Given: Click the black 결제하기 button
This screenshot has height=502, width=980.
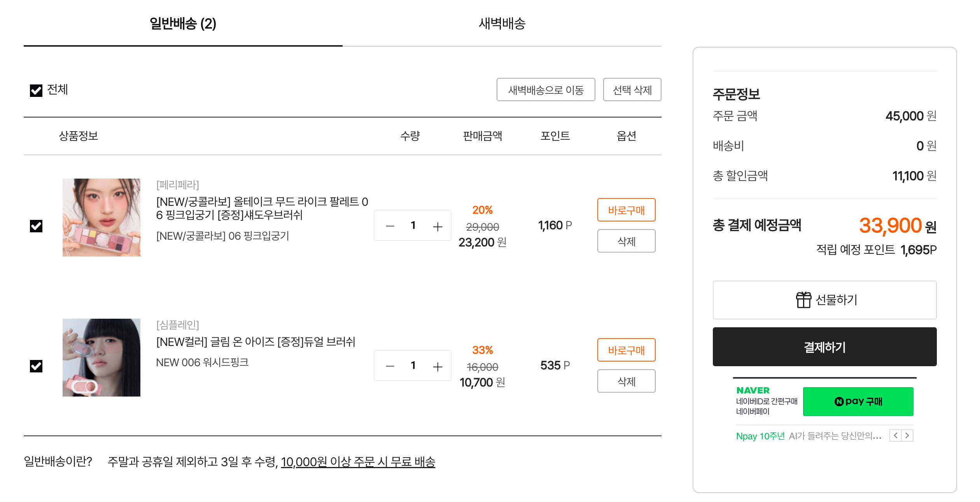Looking at the screenshot, I should [824, 347].
